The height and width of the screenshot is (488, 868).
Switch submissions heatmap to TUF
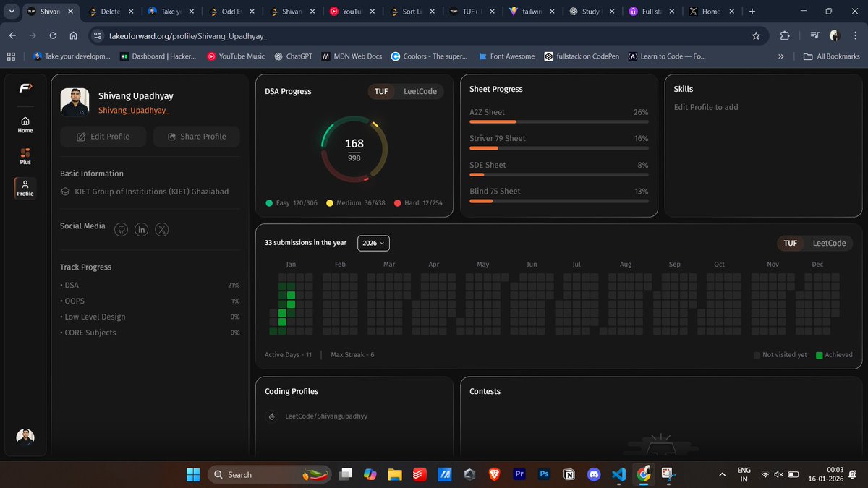point(791,244)
